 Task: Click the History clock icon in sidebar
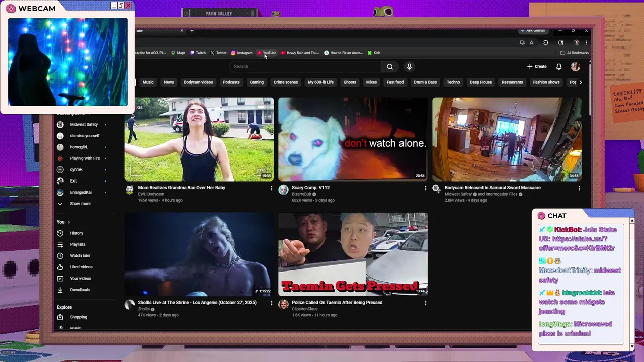tap(60, 233)
